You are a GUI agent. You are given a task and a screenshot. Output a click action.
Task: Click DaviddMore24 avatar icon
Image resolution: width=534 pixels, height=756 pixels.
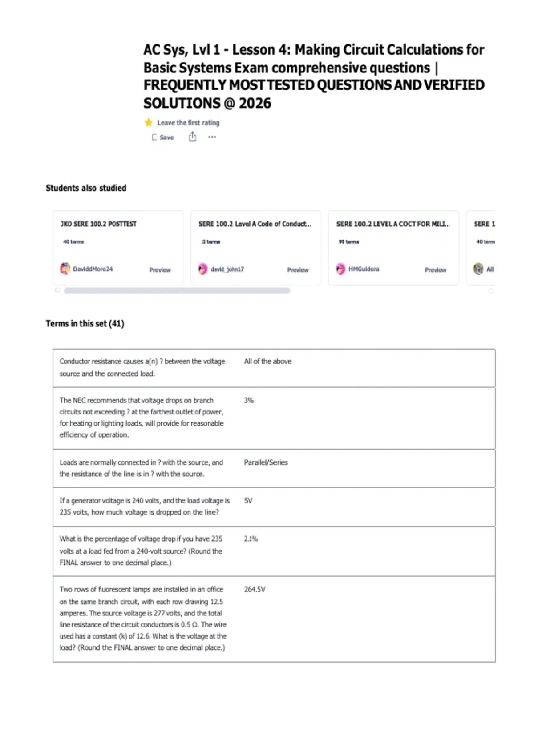click(65, 269)
